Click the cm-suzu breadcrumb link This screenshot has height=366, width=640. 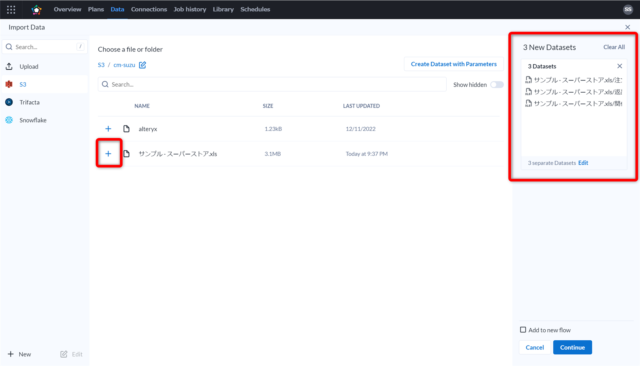click(124, 65)
